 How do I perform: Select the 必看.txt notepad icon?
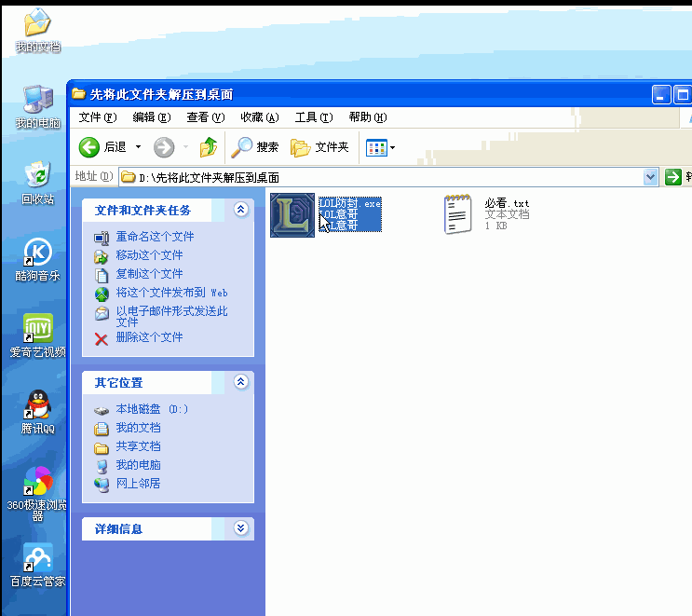[x=457, y=214]
